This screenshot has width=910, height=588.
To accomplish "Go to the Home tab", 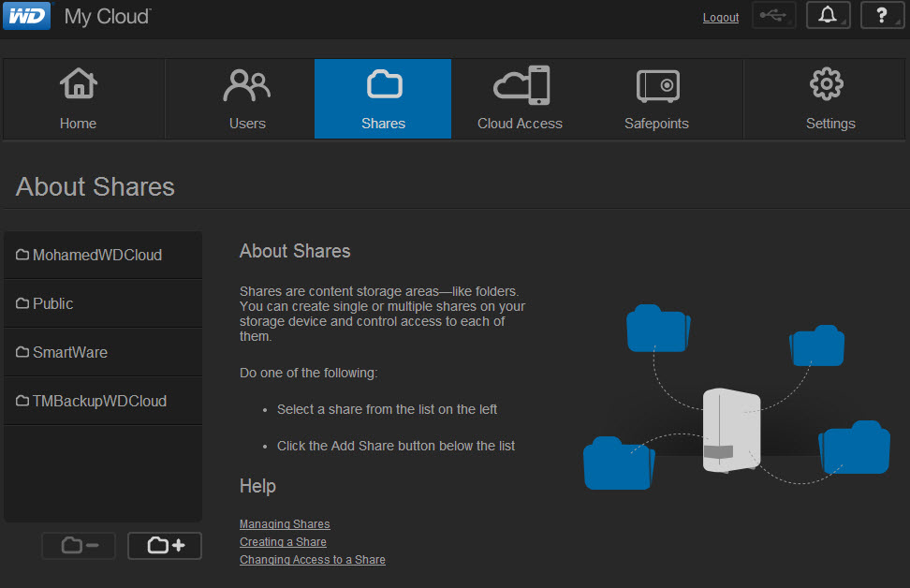I will click(84, 98).
